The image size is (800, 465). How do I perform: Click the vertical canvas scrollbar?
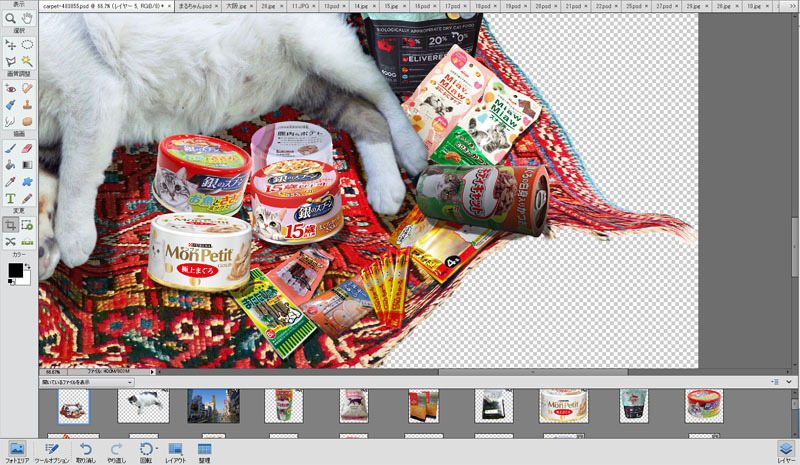(x=794, y=248)
